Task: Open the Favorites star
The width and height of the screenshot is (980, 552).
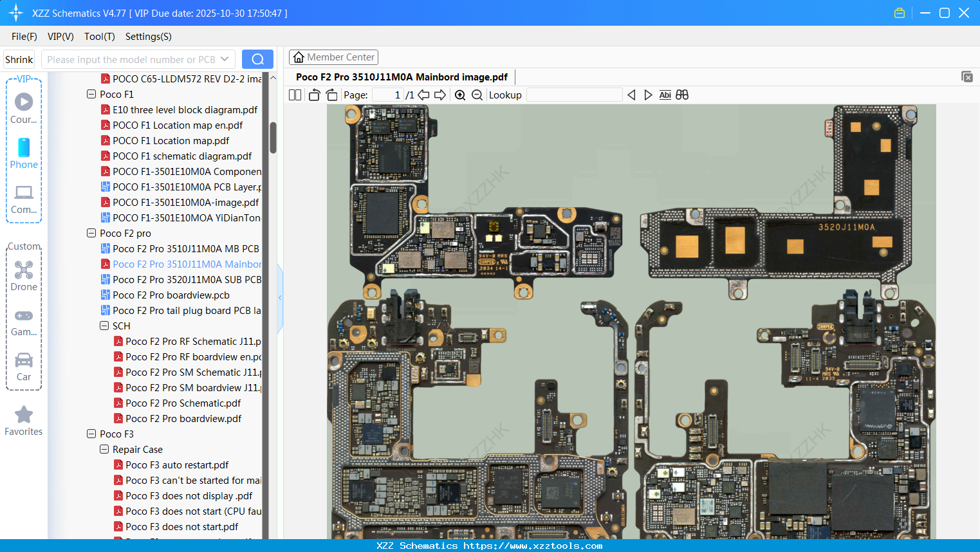Action: [x=24, y=416]
